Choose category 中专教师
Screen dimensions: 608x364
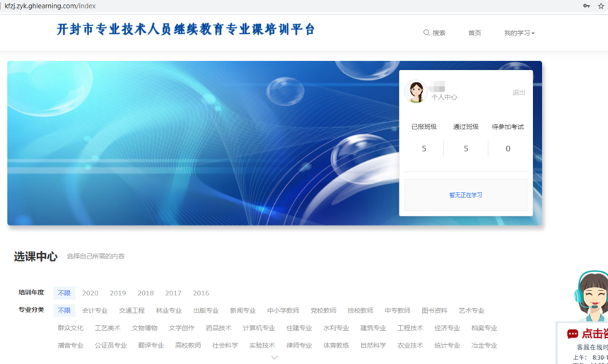point(397,310)
